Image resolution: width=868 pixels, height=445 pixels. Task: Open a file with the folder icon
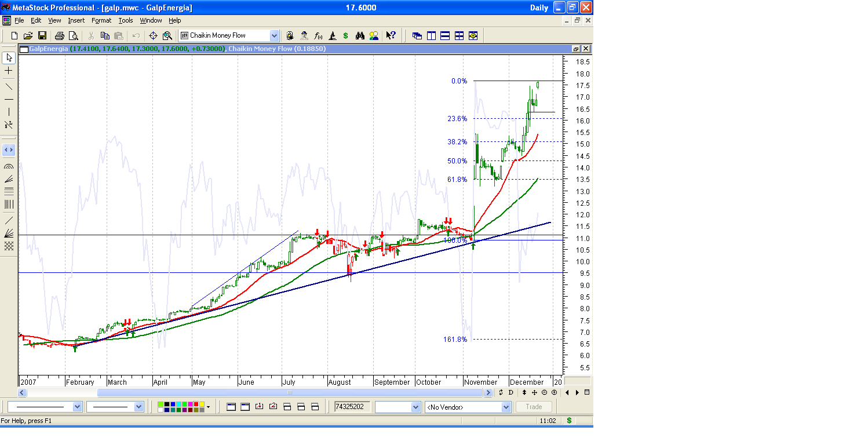[x=28, y=35]
